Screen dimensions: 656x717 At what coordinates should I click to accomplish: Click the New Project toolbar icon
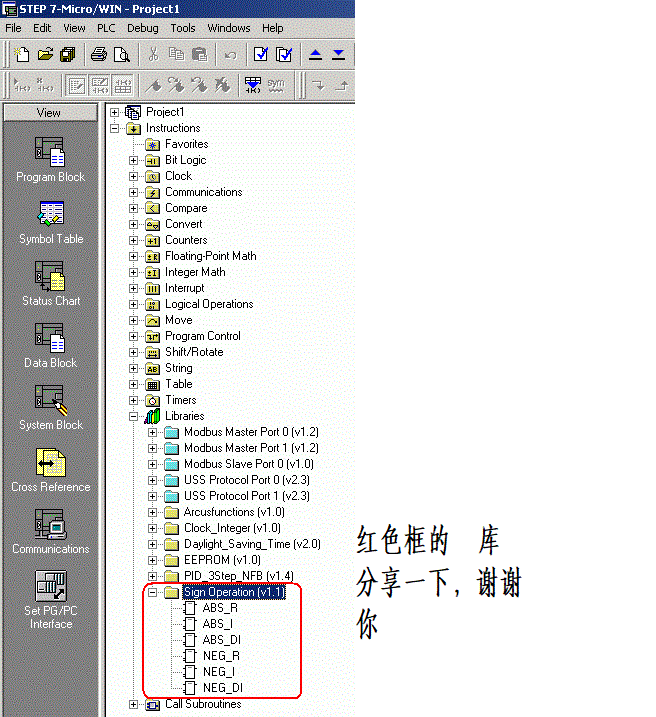(21, 54)
